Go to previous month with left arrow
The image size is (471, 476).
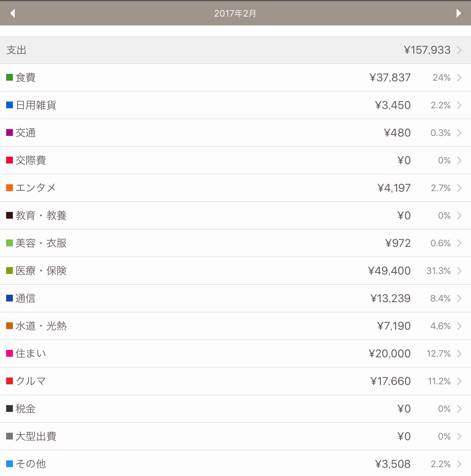point(13,13)
